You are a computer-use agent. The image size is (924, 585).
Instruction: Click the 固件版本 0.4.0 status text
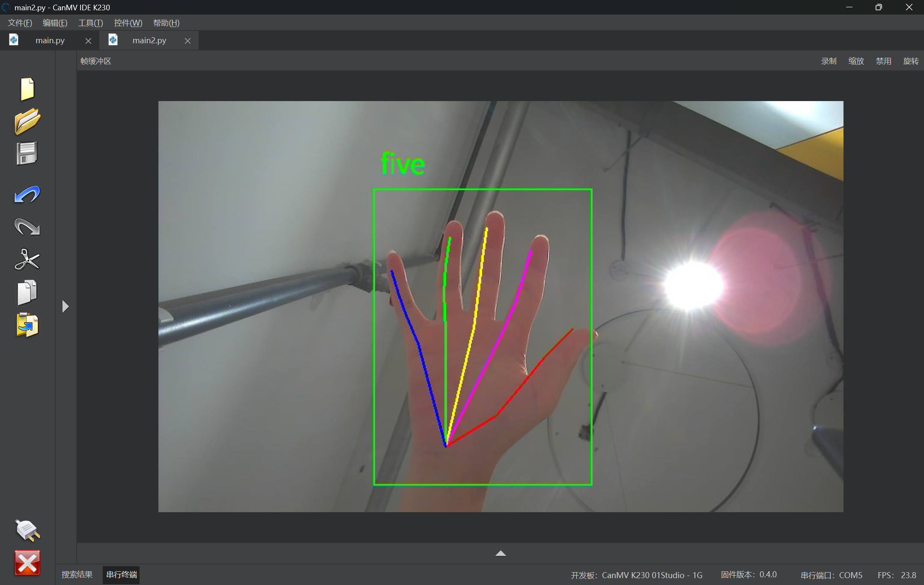click(x=749, y=574)
